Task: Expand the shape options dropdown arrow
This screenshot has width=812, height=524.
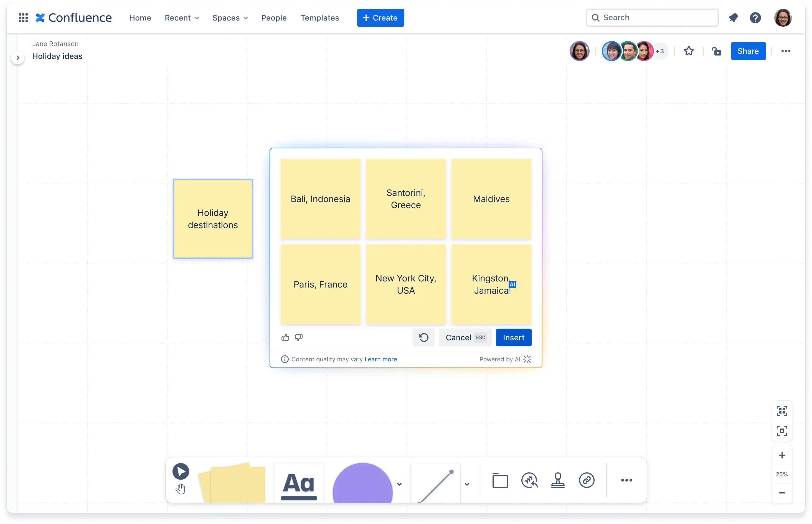Action: point(399,484)
